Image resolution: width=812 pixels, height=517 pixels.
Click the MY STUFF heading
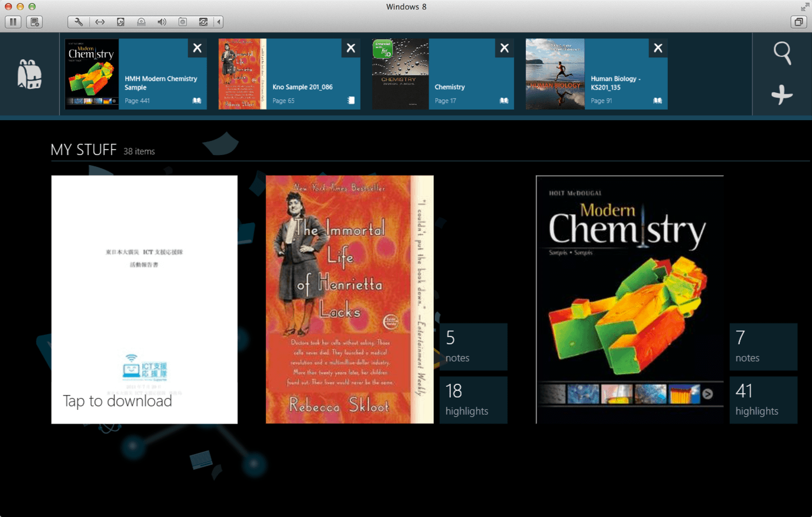coord(83,150)
